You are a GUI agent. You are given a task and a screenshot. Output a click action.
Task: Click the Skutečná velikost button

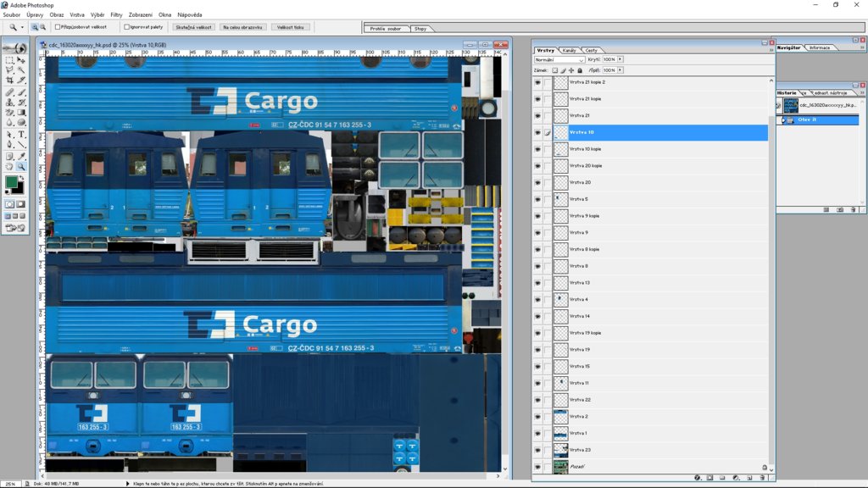(193, 26)
